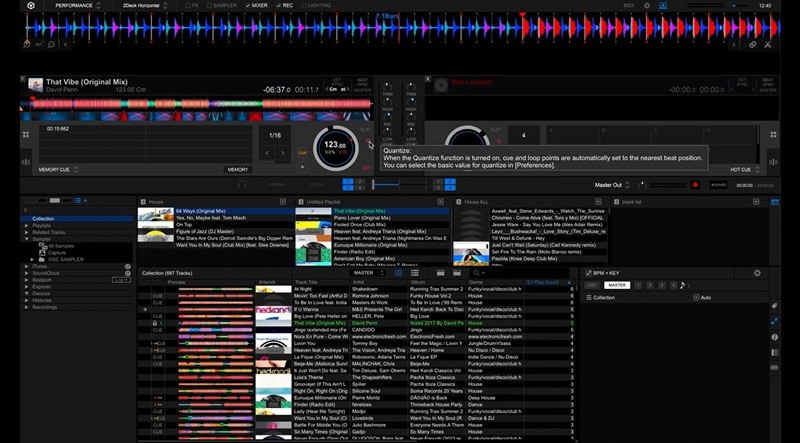The image size is (800, 443).
Task: Open deck 1 pad grid icon
Action: coord(26,135)
